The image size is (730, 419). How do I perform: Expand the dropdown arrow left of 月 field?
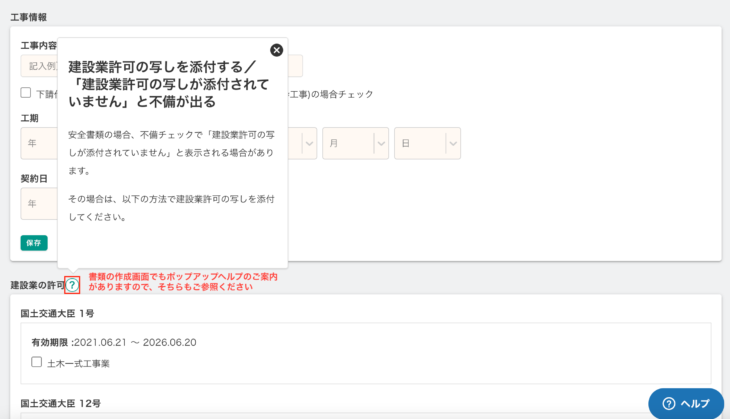coord(309,143)
